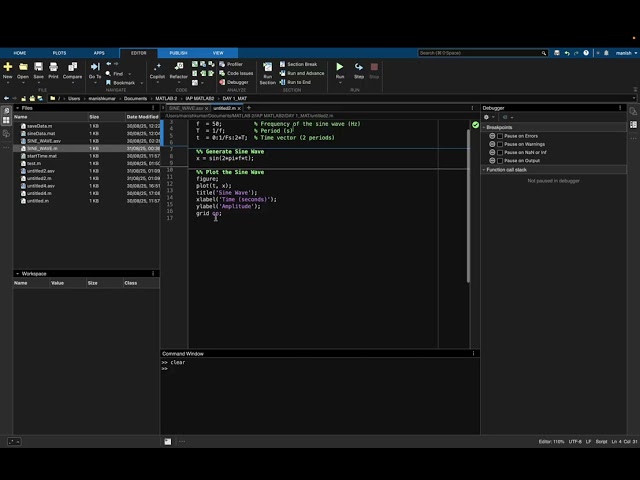
Task: Enable Pause on NaN or Inf checkbox
Action: (x=500, y=152)
